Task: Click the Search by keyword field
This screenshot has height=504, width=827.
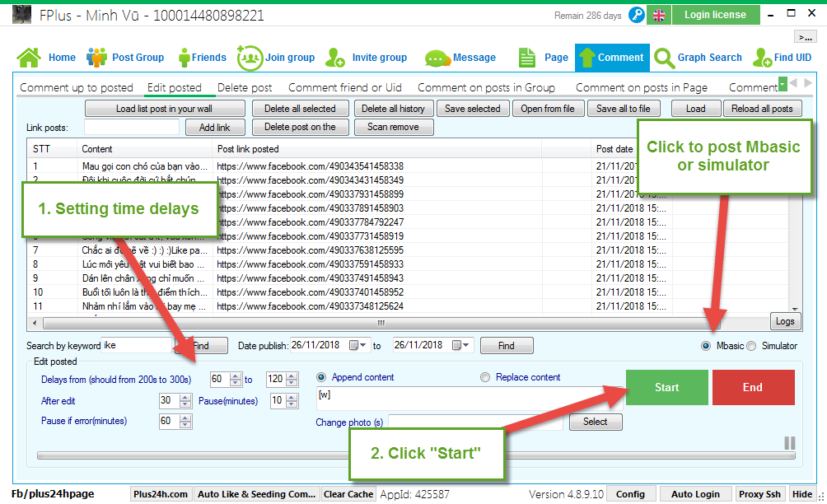Action: click(x=137, y=345)
